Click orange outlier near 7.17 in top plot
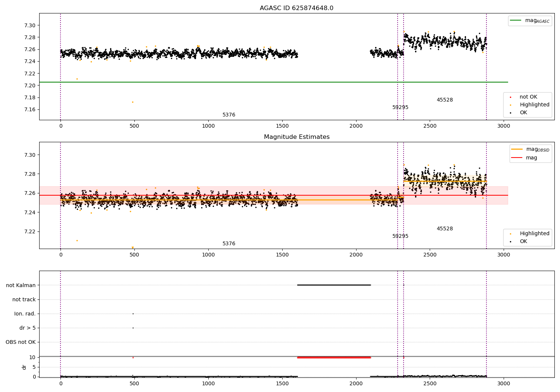 pyautogui.click(x=133, y=102)
